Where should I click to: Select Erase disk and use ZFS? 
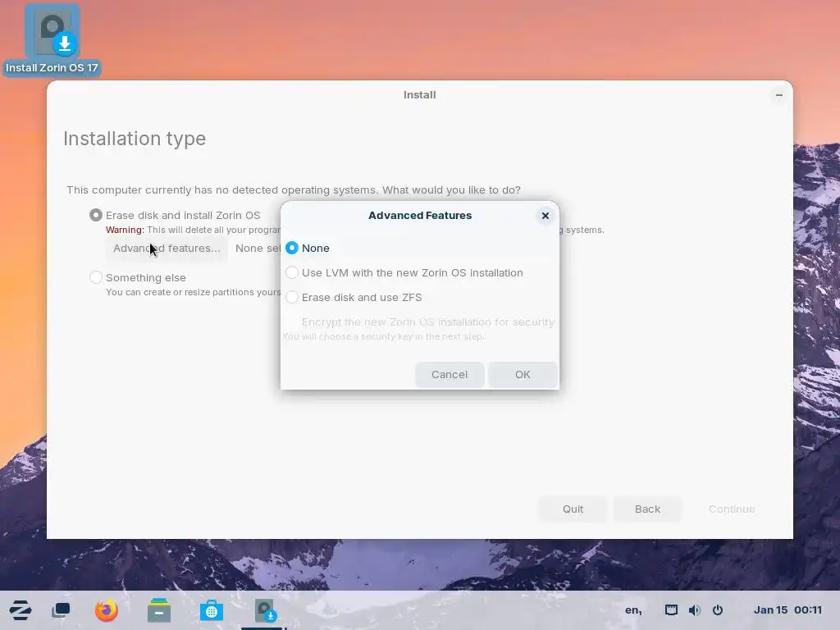tap(354, 297)
